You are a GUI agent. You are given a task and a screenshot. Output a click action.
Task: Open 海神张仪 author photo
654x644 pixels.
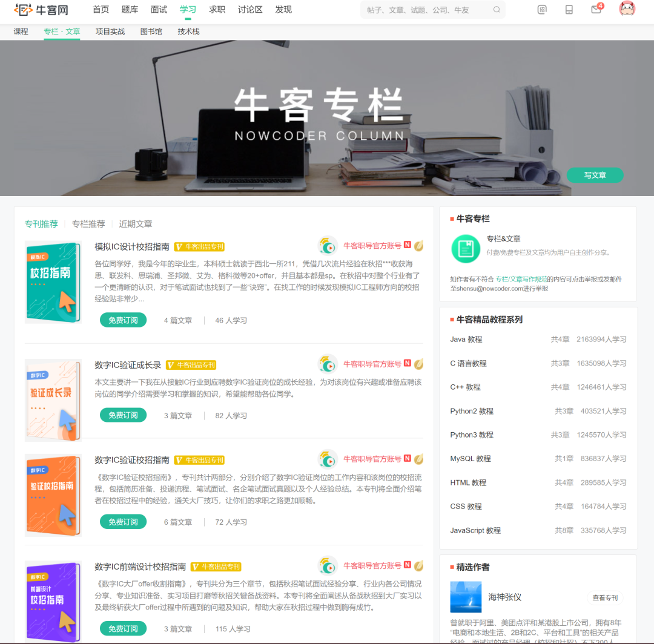coord(466,597)
